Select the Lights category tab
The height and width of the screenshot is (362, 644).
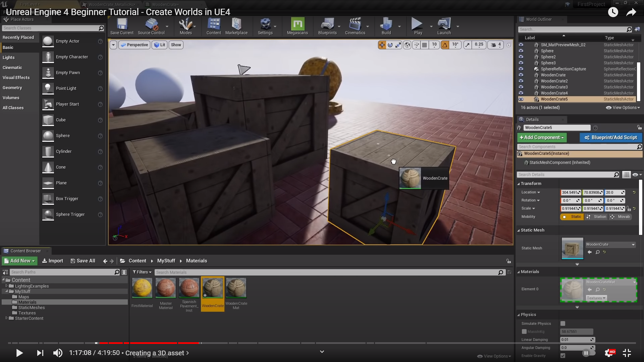9,58
